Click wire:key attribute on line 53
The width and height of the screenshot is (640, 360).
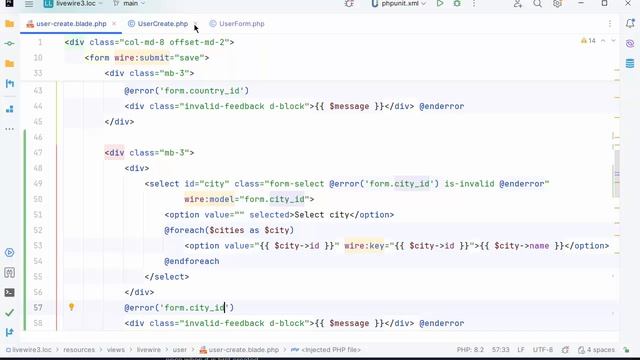[x=364, y=246]
